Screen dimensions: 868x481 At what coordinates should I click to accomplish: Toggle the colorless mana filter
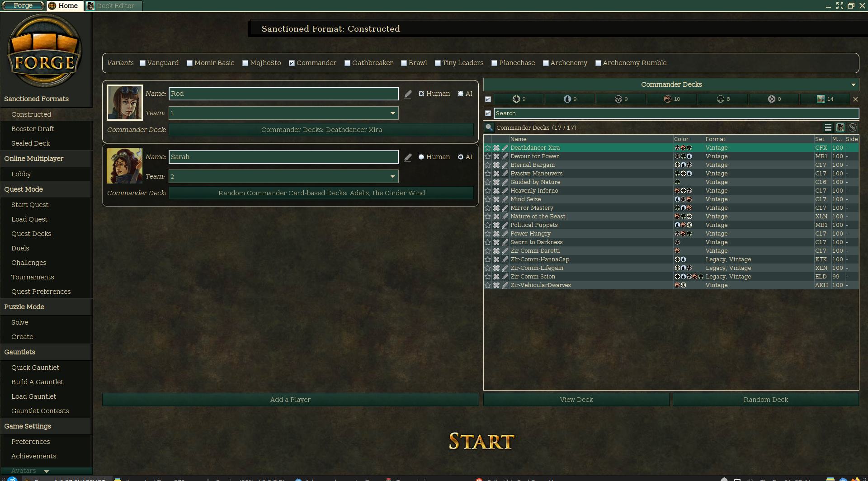(774, 99)
